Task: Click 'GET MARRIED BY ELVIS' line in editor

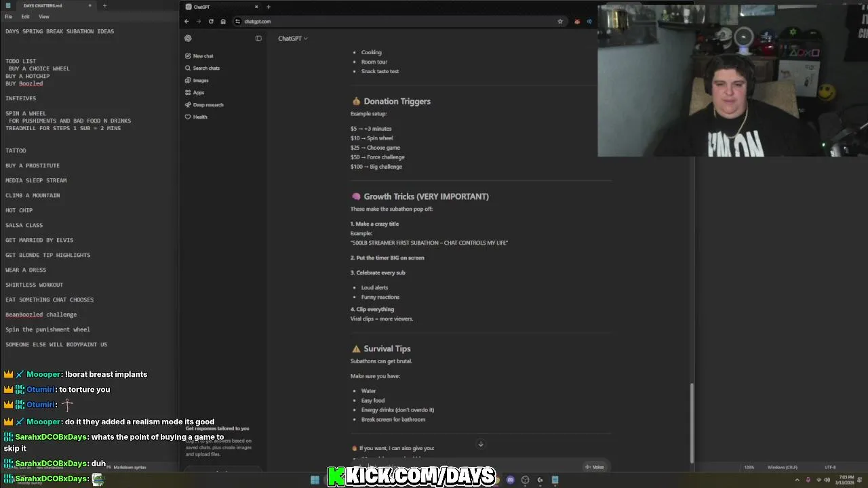Action: click(39, 240)
